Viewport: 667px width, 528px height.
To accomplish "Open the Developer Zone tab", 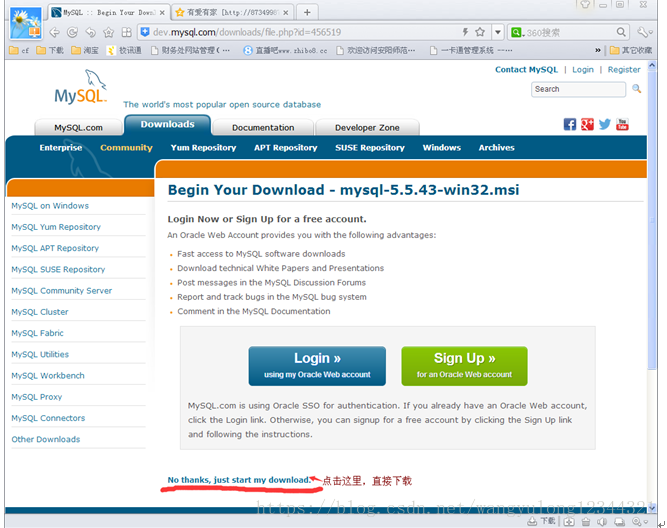I will click(367, 128).
